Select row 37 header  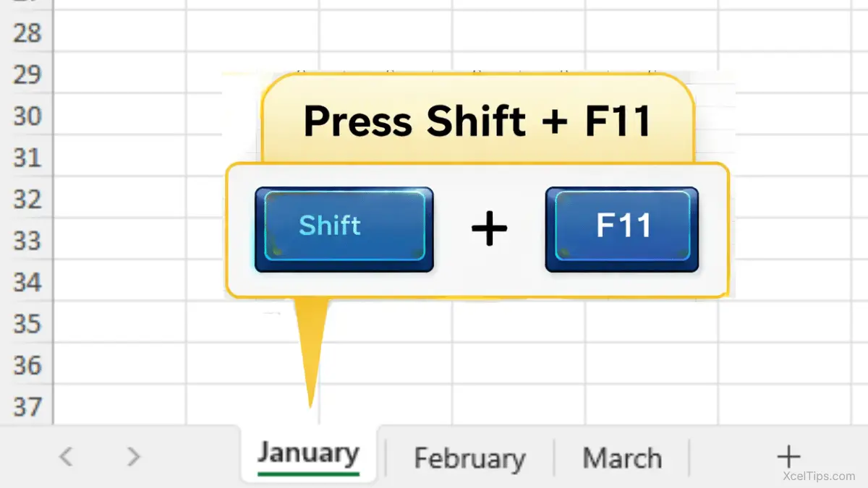click(x=27, y=406)
